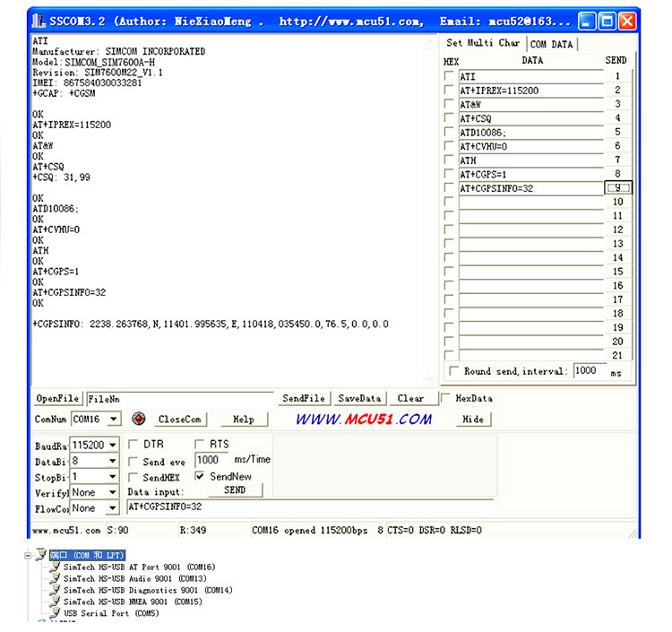This screenshot has width=672, height=632.
Task: Click the OpenFile button
Action: pos(57,398)
